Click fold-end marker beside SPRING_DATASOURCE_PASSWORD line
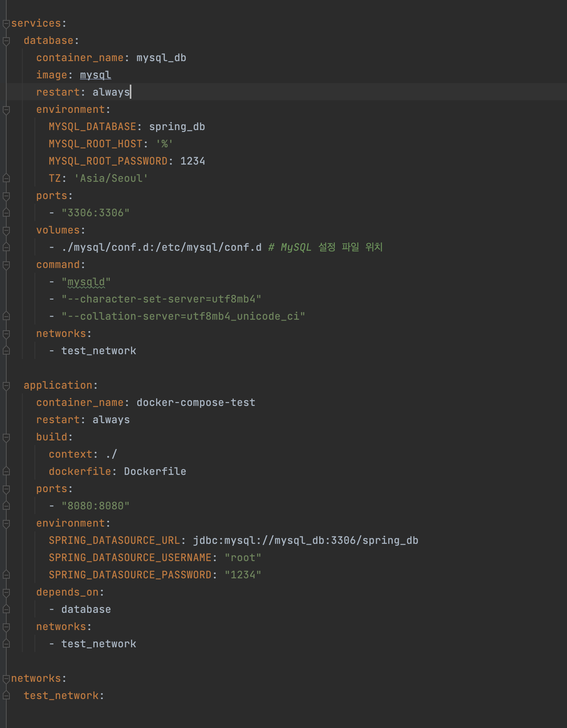The height and width of the screenshot is (728, 567). [6, 575]
